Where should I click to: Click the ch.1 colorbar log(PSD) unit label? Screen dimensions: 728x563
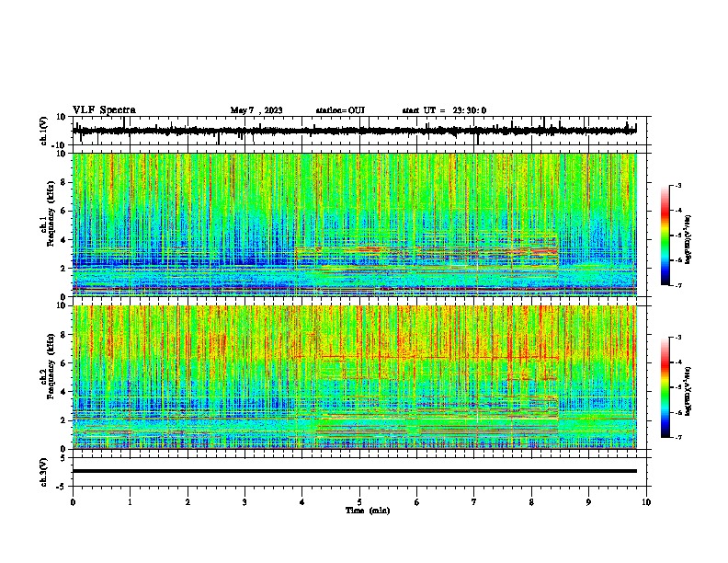[x=688, y=240]
